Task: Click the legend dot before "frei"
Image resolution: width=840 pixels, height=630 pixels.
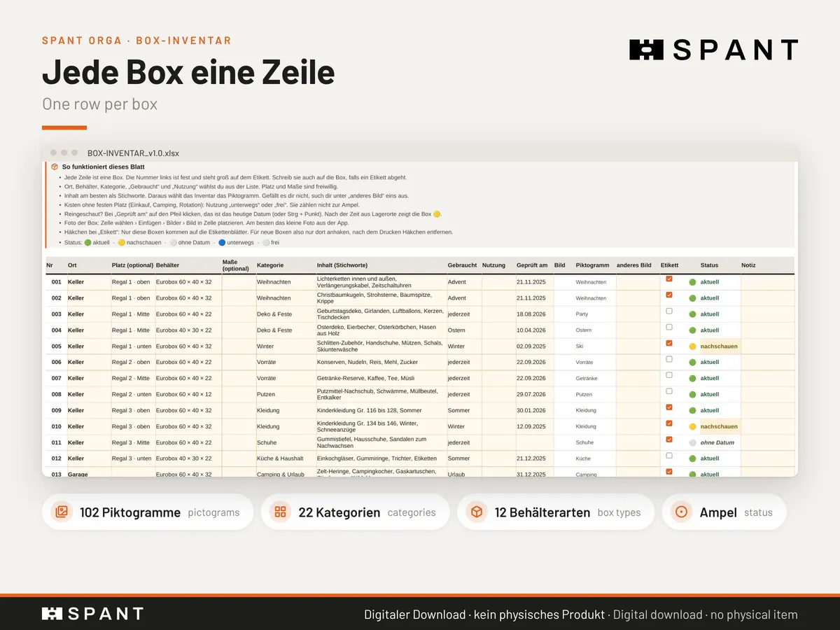Action: click(266, 243)
